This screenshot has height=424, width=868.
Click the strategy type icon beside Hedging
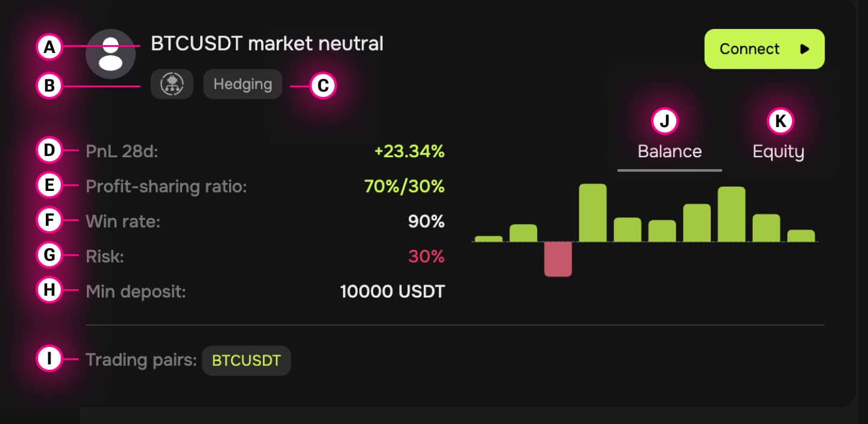[x=172, y=84]
